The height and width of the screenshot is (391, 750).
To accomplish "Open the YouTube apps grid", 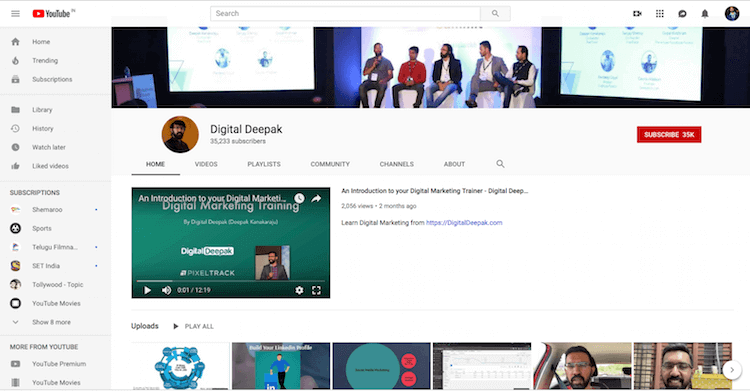I will coord(660,13).
